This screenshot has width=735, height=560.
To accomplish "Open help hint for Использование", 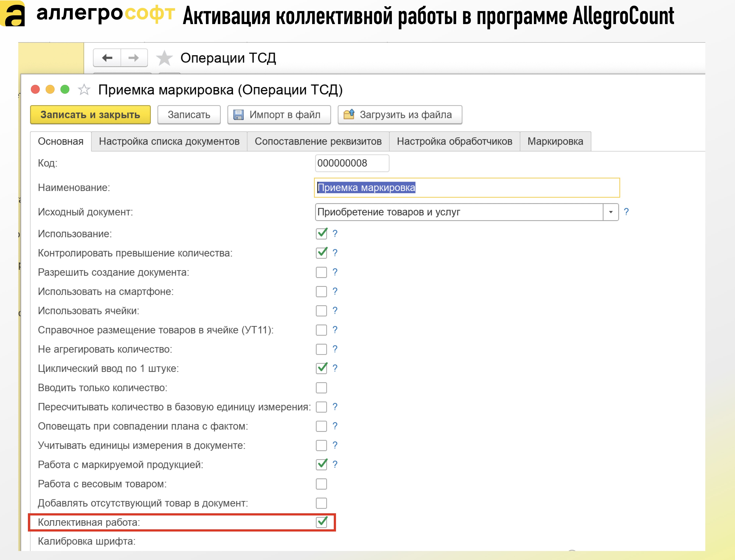I will click(x=335, y=233).
